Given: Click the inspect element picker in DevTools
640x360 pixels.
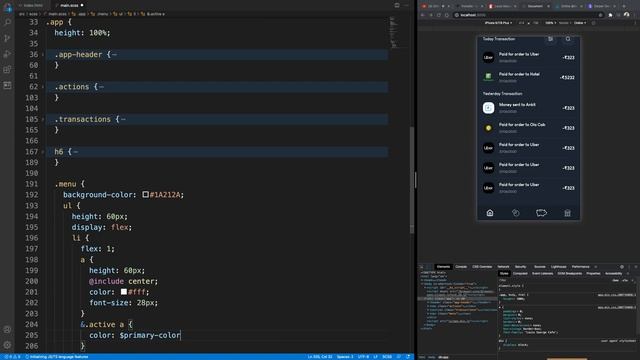Looking at the screenshot, I should 422,267.
